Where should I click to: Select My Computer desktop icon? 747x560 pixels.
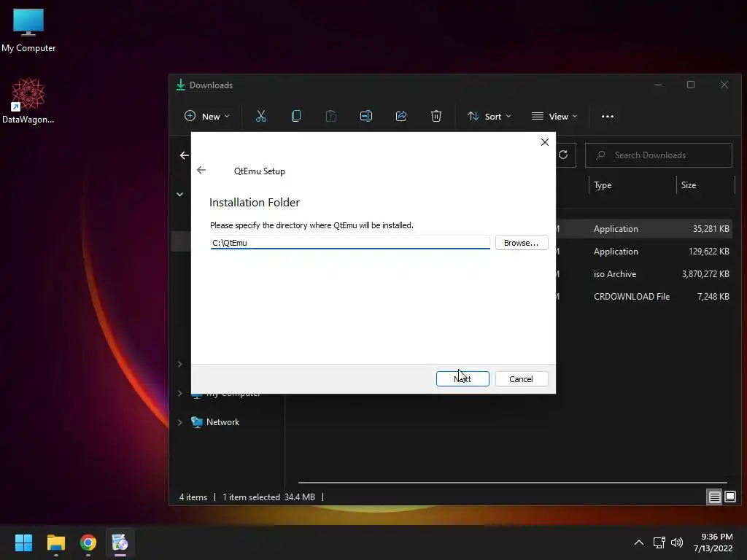point(28,31)
